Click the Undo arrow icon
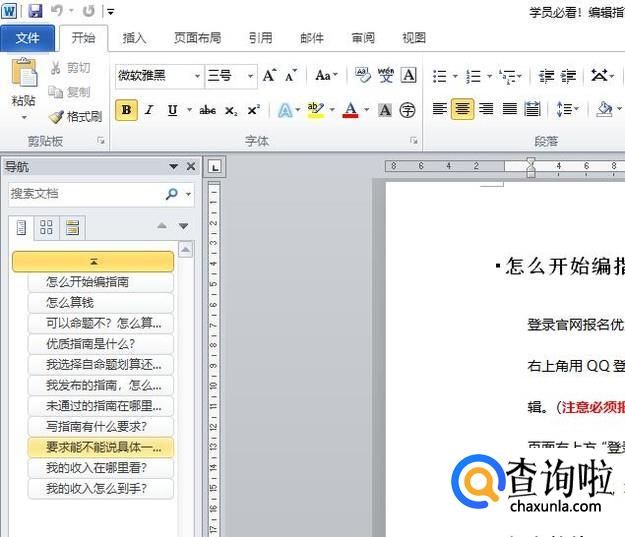The image size is (625, 537). coord(56,11)
